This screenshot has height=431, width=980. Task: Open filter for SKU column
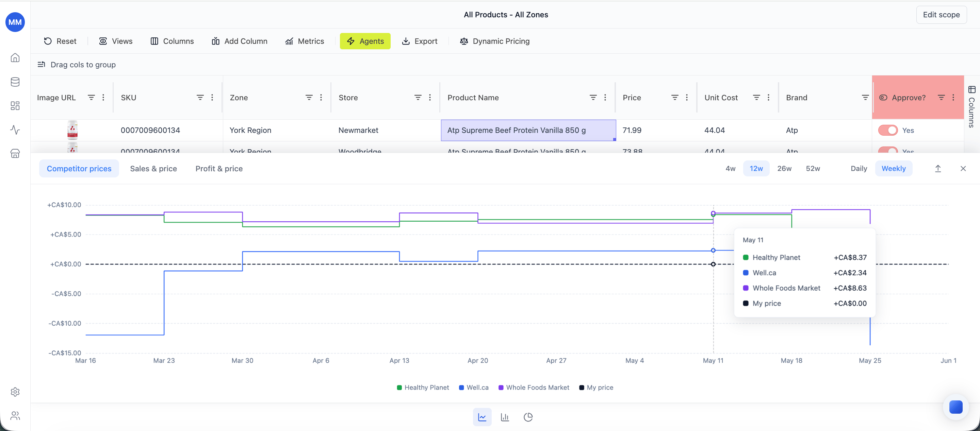pyautogui.click(x=200, y=98)
